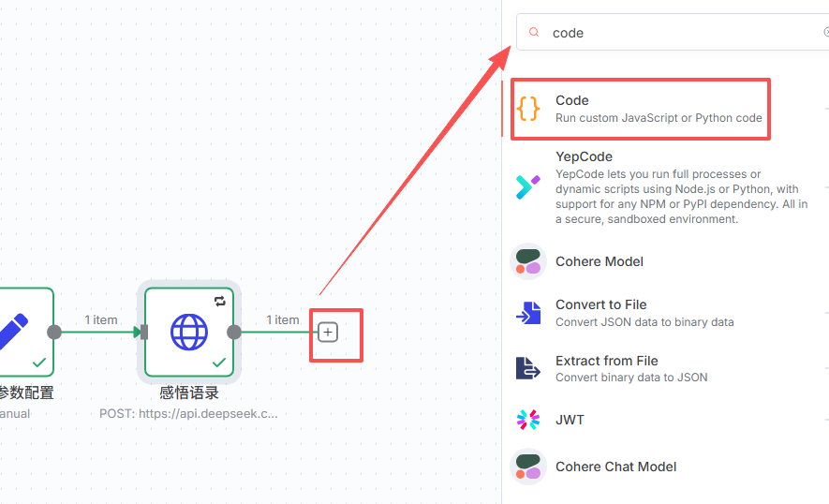Choose 'Cohere Chat Model' entry
The image size is (829, 504).
point(616,467)
